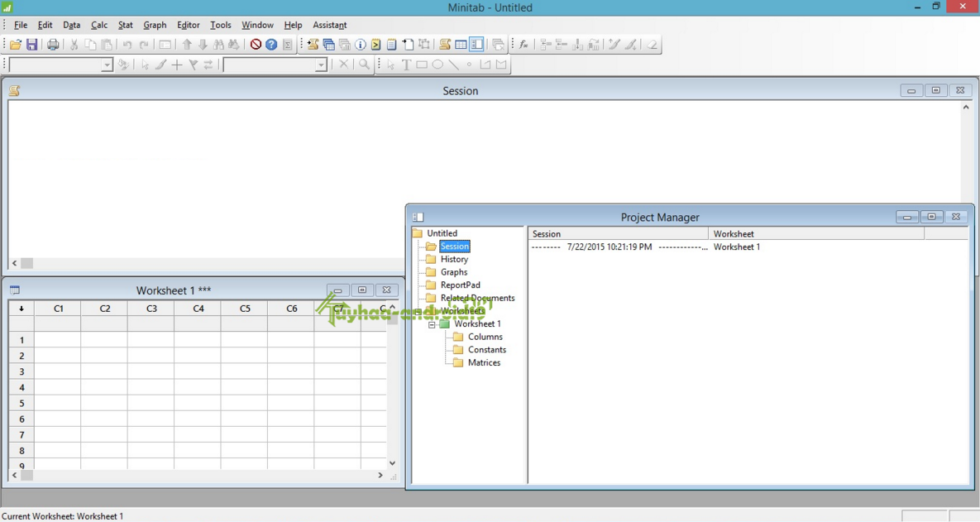Click the Session window vertical scroll up arrow
Screen dimensions: 980x522
click(966, 108)
